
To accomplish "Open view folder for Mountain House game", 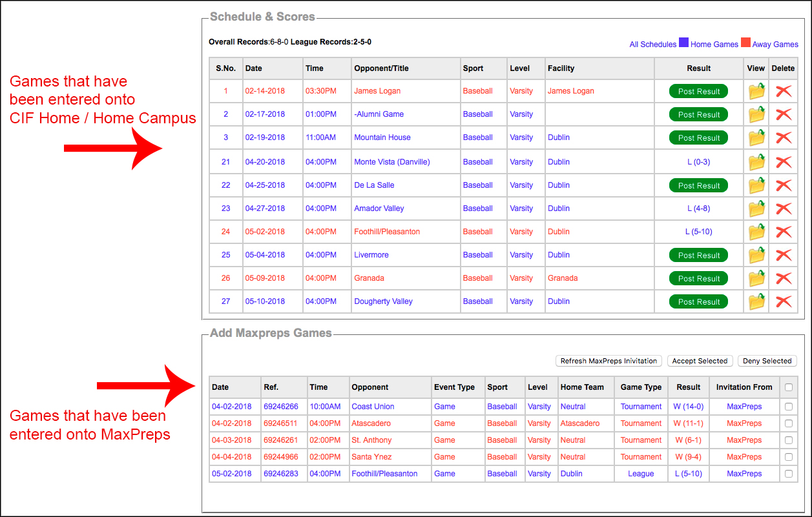I will coord(756,138).
